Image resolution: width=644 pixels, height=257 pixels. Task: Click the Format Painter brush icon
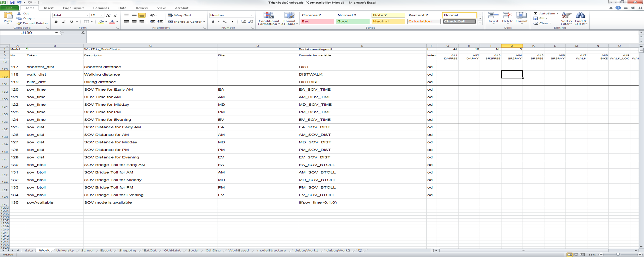click(19, 23)
